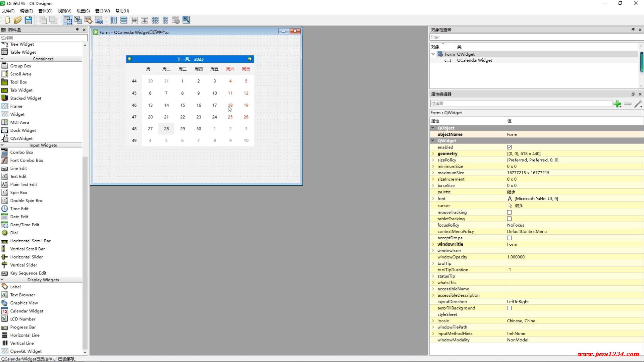Expand the geometry property row
Screen dimensions: 644x362
433,154
